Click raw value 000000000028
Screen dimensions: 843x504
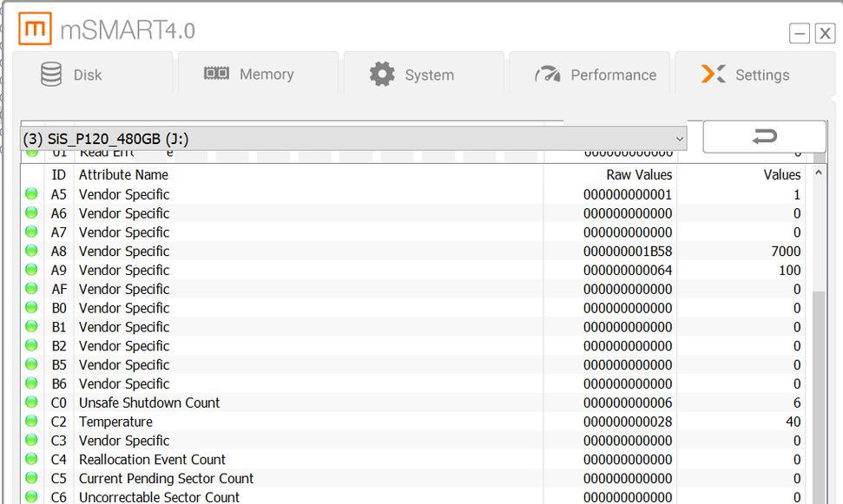[x=628, y=422]
